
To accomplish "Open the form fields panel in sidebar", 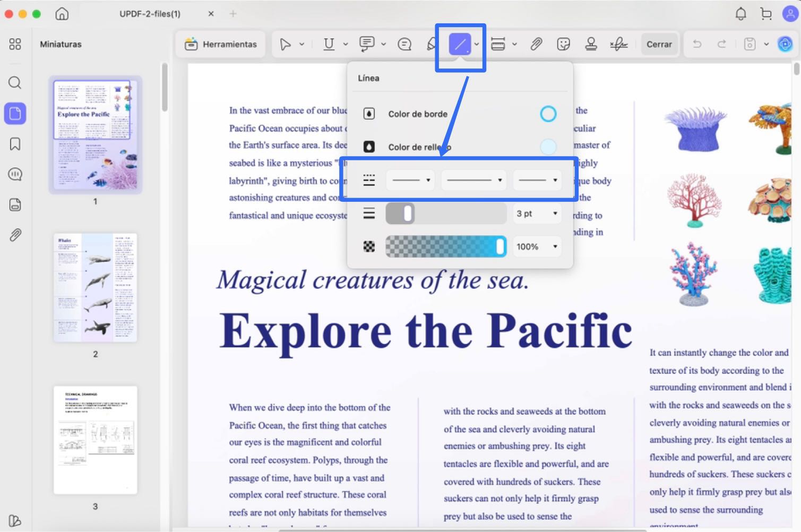I will click(x=15, y=204).
